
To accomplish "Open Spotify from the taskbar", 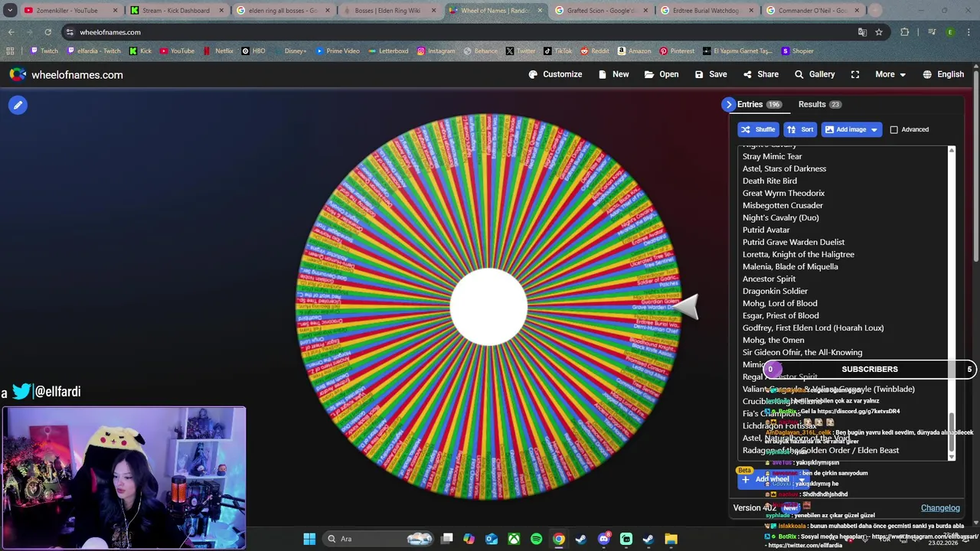I will pos(536,539).
